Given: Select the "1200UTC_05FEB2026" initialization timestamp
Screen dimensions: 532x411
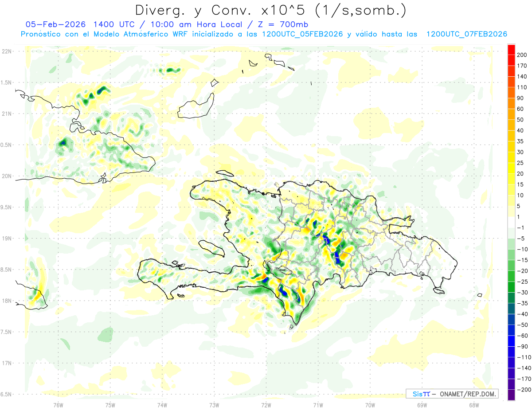Looking at the screenshot, I should [x=302, y=34].
